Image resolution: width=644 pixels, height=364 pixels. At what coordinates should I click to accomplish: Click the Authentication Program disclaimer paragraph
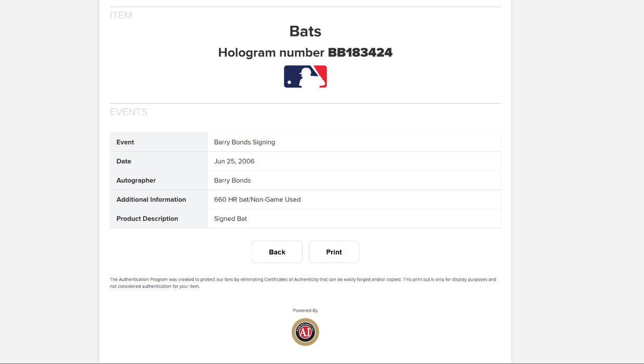pyautogui.click(x=303, y=283)
